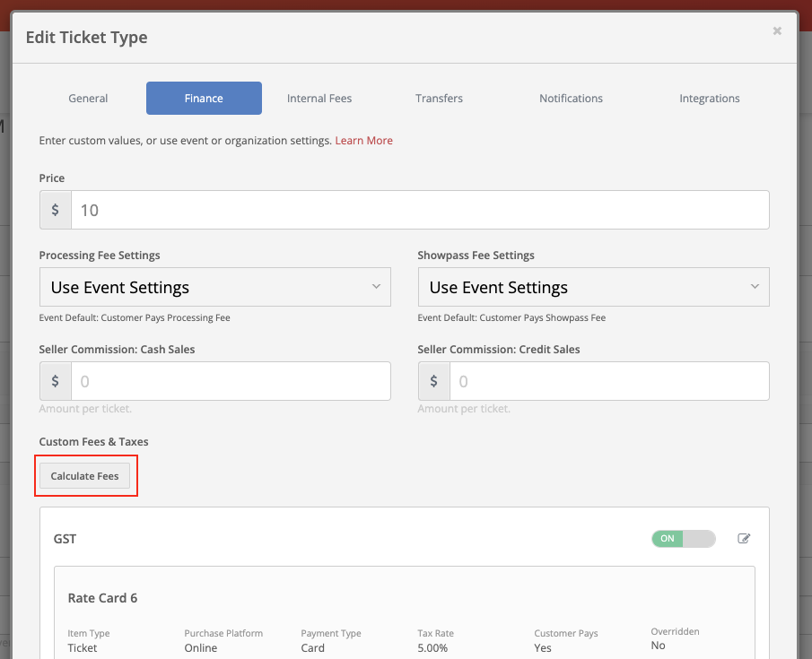Click the Custom Fees & Taxes heading
The image size is (812, 659).
tap(93, 442)
